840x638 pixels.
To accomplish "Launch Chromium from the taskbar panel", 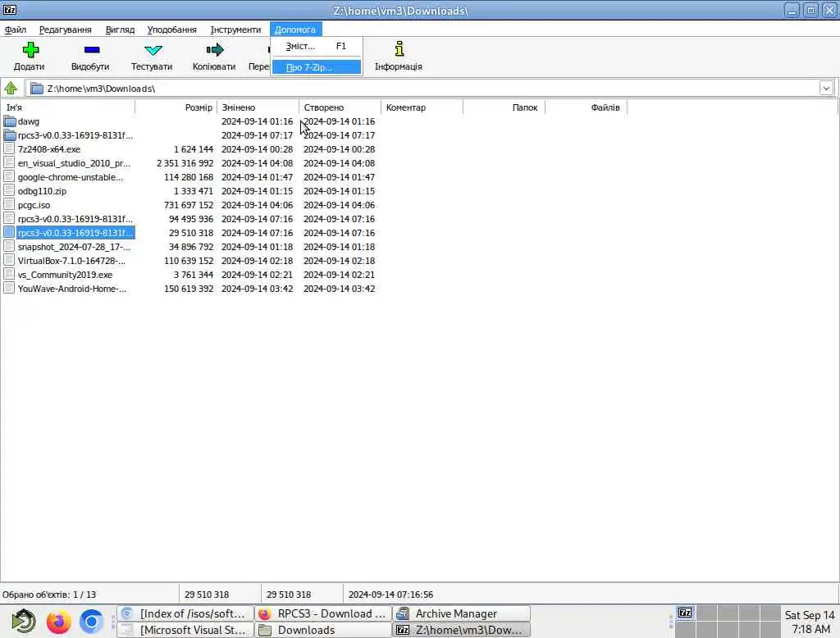I will (91, 622).
